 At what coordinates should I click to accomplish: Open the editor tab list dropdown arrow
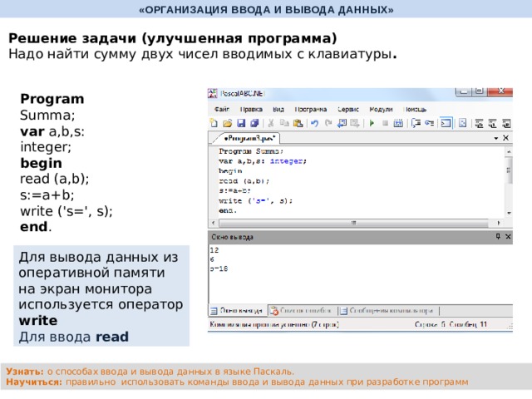(496, 138)
